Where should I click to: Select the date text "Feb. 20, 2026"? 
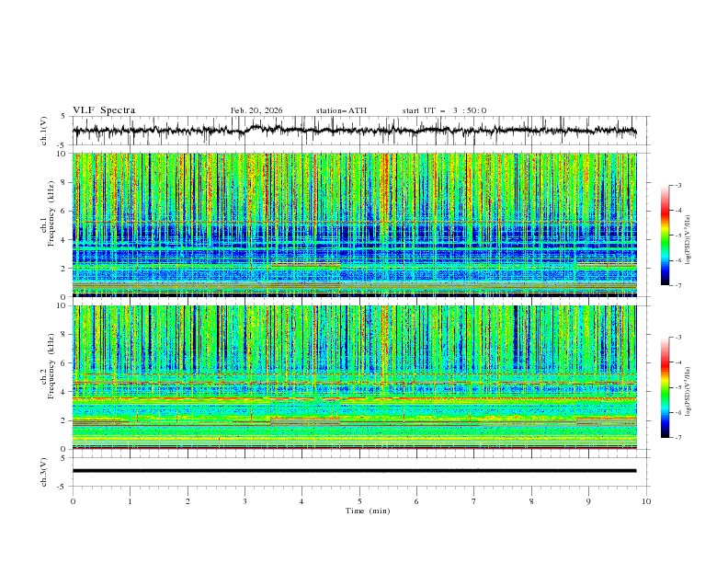pos(256,110)
